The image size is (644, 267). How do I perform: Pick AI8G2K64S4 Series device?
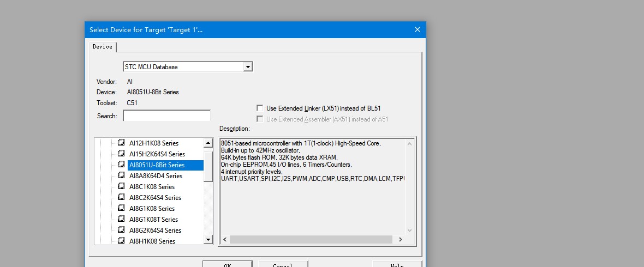(x=155, y=230)
